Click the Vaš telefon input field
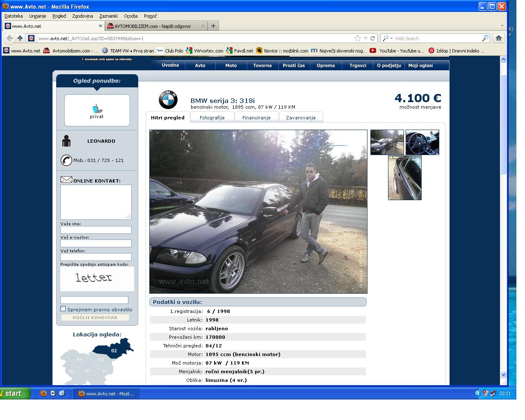The width and height of the screenshot is (525, 420). pyautogui.click(x=96, y=257)
